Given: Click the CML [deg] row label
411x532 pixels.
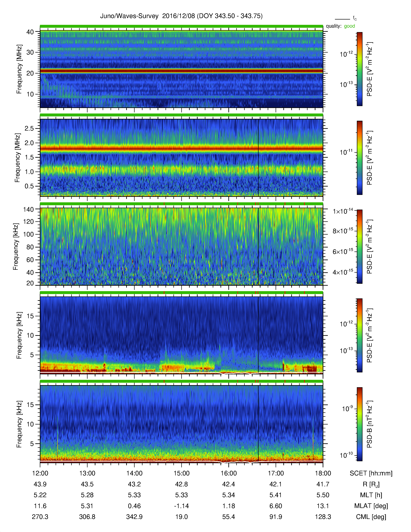Looking at the screenshot, I should 371,517.
